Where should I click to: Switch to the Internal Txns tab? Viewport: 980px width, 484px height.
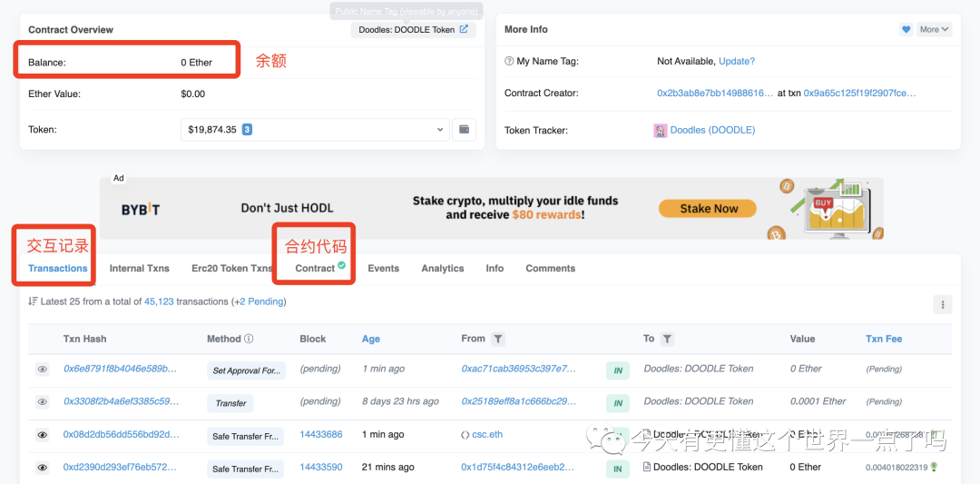[140, 268]
